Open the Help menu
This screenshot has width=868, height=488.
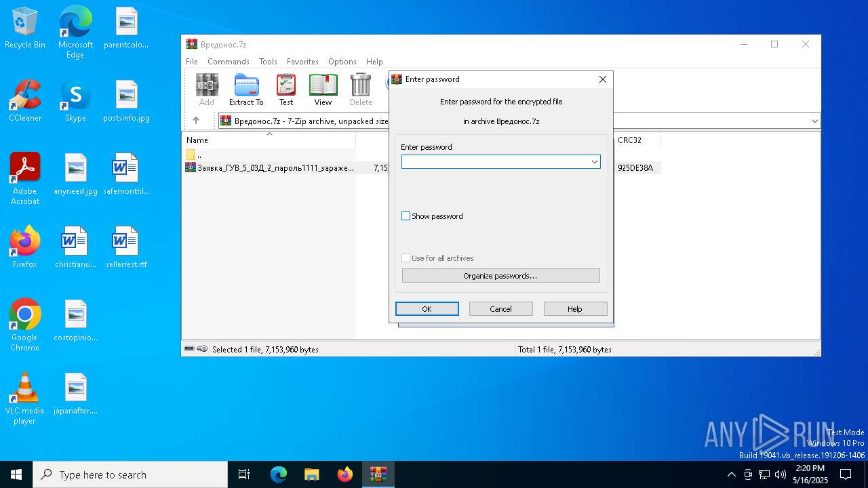click(x=374, y=62)
